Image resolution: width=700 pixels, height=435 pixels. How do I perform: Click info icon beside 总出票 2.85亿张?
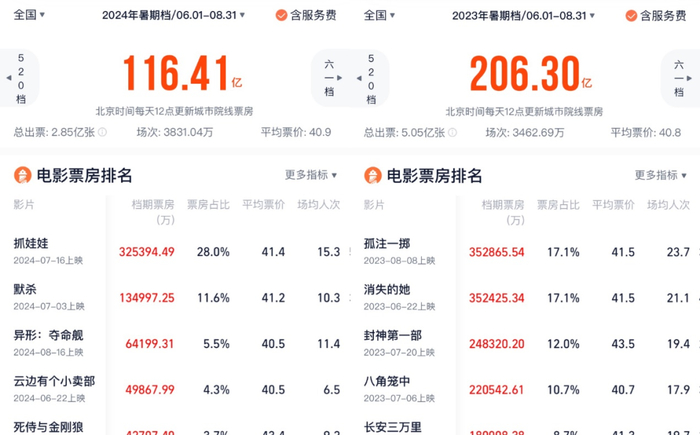102,132
